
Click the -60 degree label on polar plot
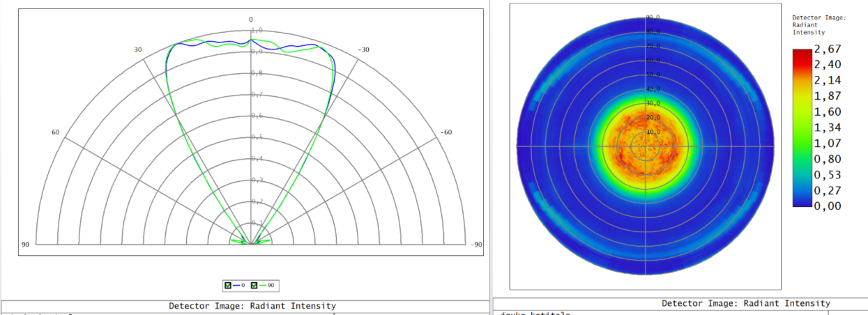[446, 132]
